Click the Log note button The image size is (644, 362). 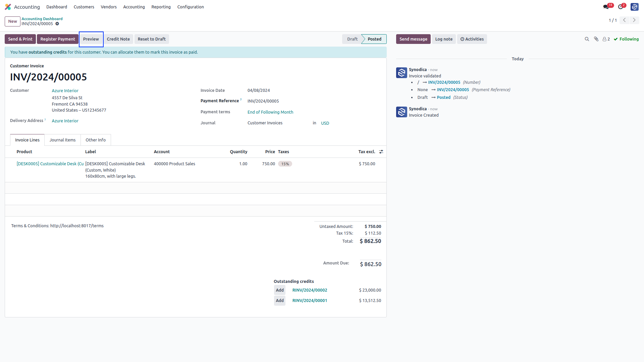coord(444,39)
